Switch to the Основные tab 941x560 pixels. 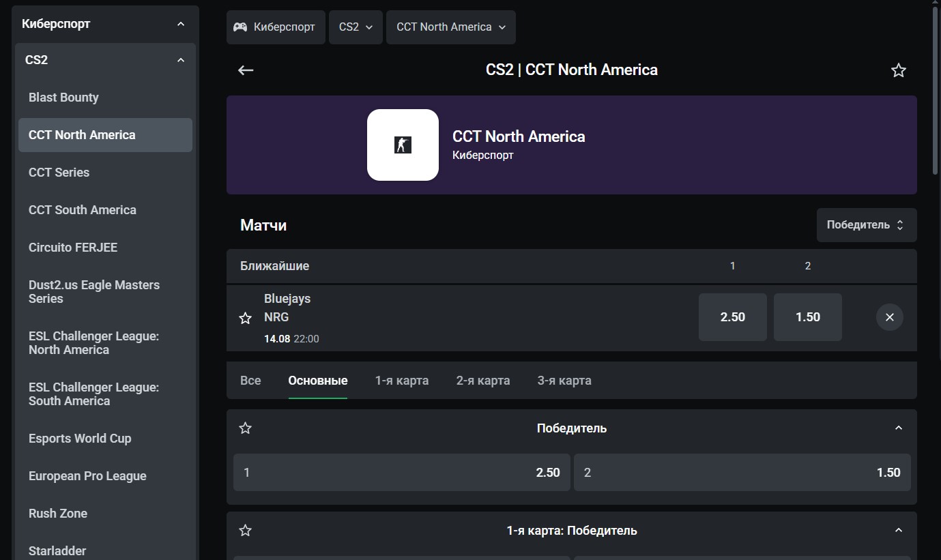(318, 381)
